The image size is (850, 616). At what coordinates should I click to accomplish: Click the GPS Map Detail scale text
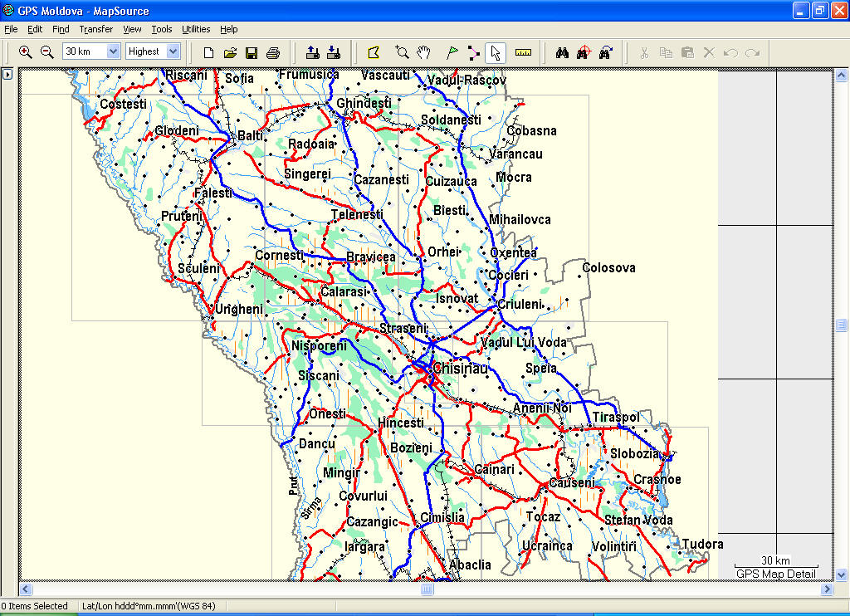click(x=776, y=574)
